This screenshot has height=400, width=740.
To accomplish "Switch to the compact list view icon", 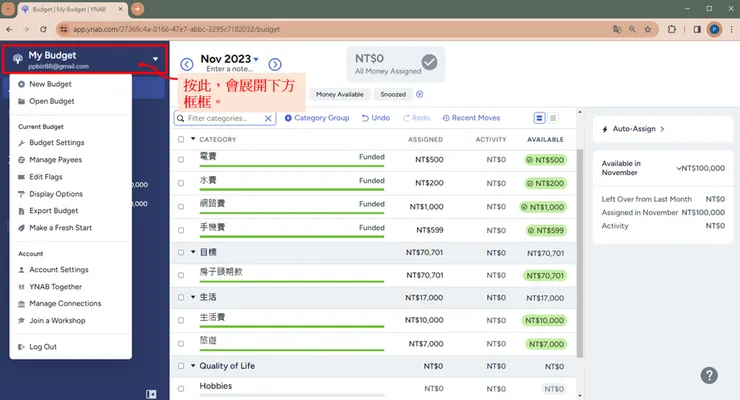I will point(553,118).
